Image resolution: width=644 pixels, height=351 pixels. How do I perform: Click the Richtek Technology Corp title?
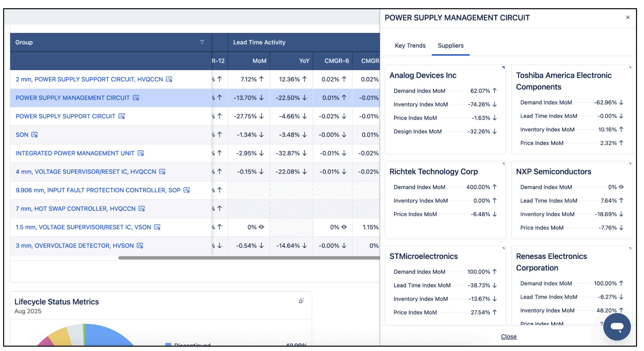click(434, 172)
